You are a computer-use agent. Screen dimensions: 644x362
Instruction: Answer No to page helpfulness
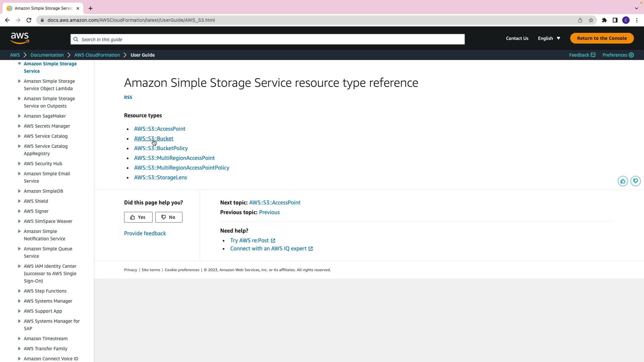click(169, 217)
